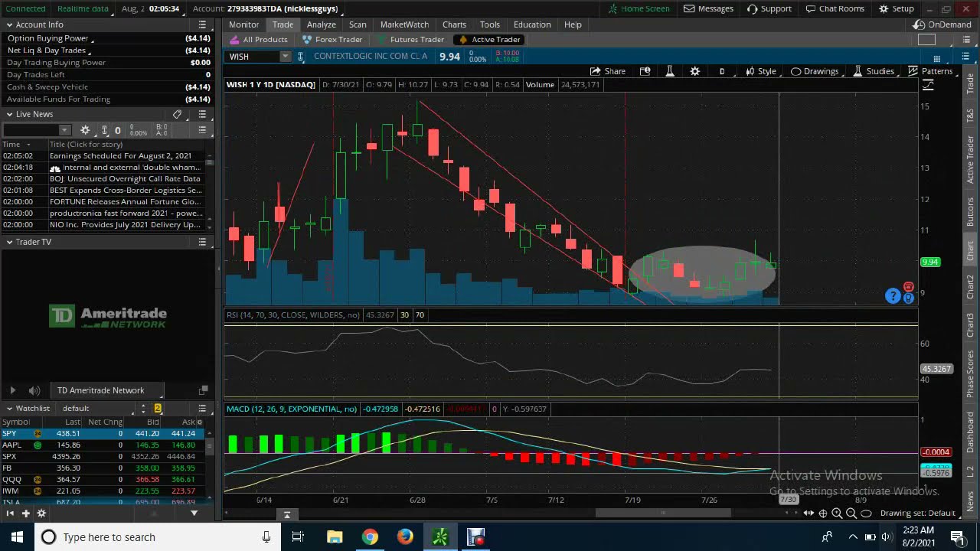Open File Explorer from taskbar
980x551 pixels.
(335, 537)
